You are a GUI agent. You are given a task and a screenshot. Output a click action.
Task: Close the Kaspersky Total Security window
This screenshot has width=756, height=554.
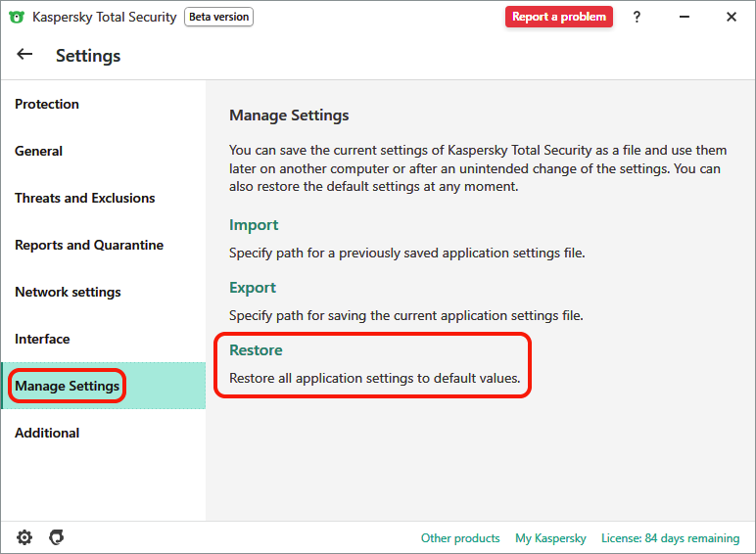[x=731, y=17]
